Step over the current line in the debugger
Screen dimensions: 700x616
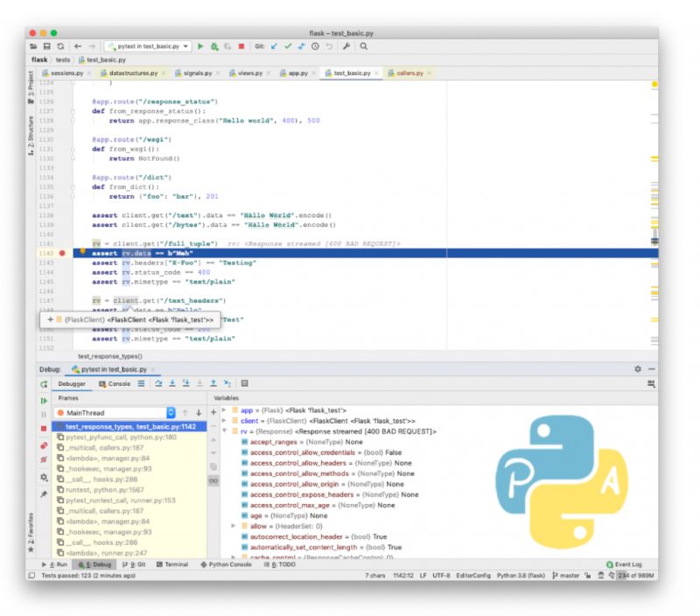coord(159,382)
